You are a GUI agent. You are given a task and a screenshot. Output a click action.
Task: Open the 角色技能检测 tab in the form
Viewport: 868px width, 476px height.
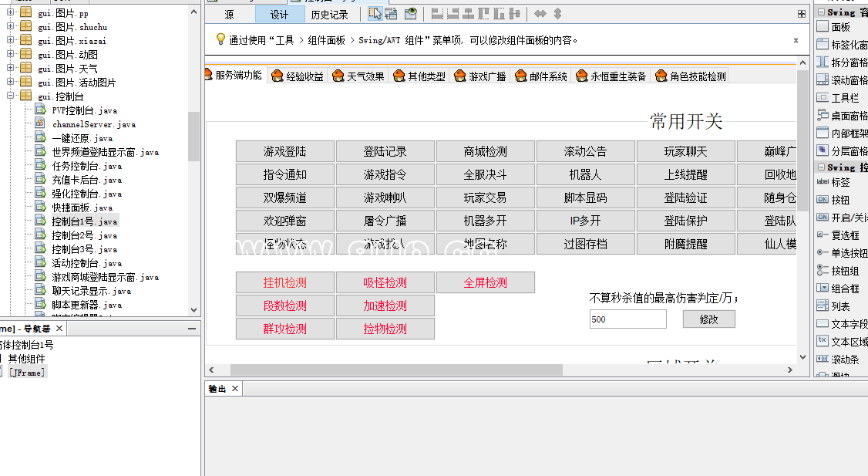click(690, 76)
